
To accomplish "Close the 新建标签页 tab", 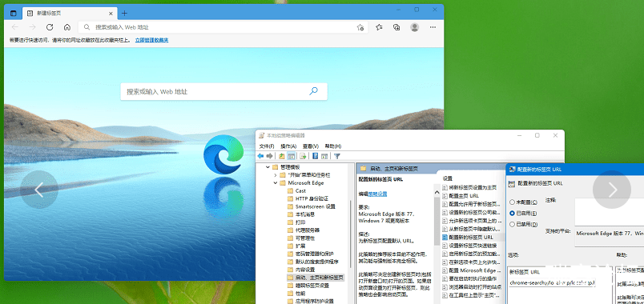I will pyautogui.click(x=110, y=13).
